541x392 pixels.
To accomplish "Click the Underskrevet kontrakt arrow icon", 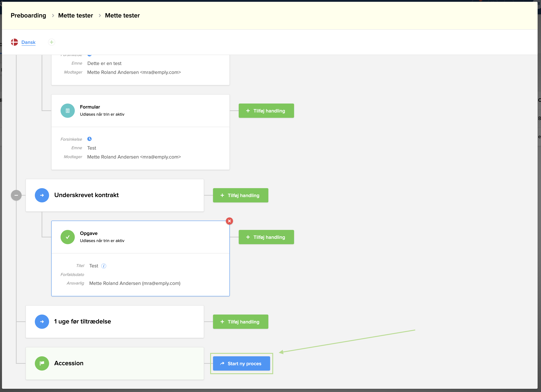I will pos(42,195).
